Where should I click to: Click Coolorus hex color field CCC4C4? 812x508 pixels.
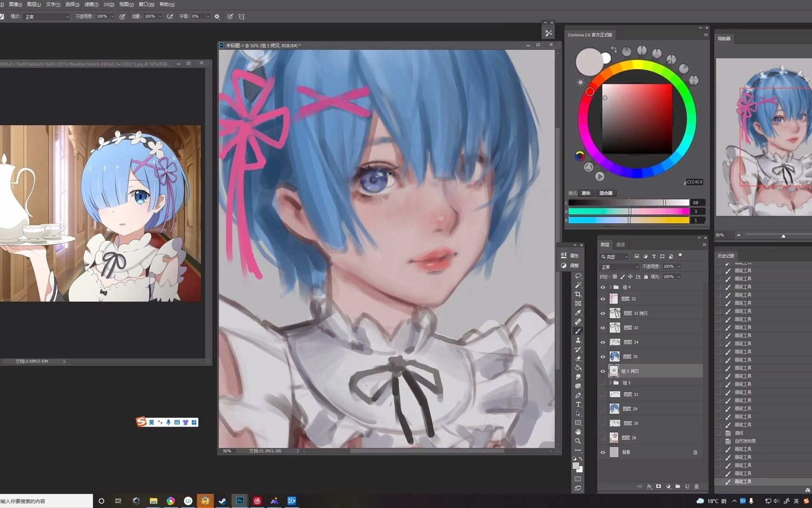tap(694, 182)
